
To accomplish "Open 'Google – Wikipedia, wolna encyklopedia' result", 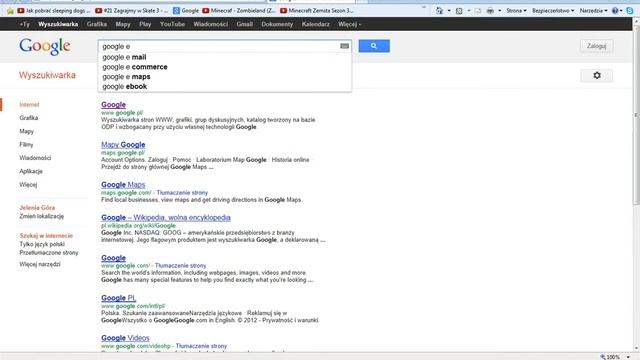I will pyautogui.click(x=166, y=218).
